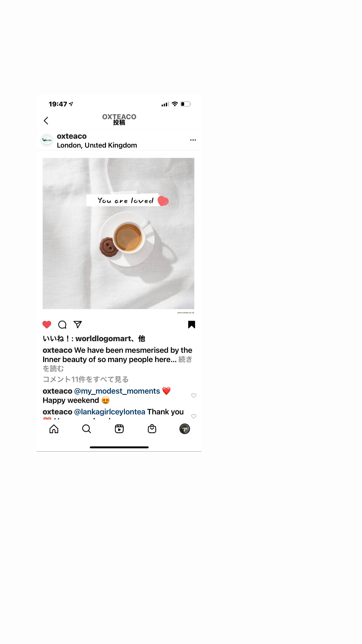Like the lankagirlceylontea reply comment
Image resolution: width=362 pixels, height=644 pixels.
coord(194,416)
